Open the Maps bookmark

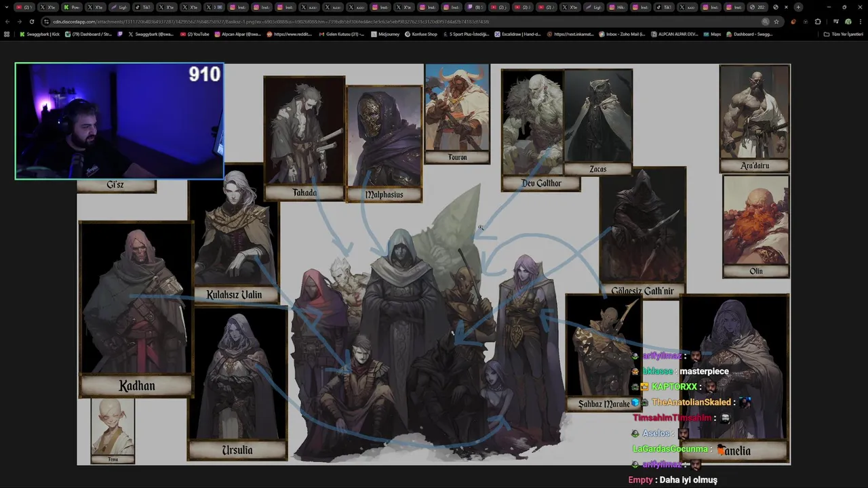712,34
